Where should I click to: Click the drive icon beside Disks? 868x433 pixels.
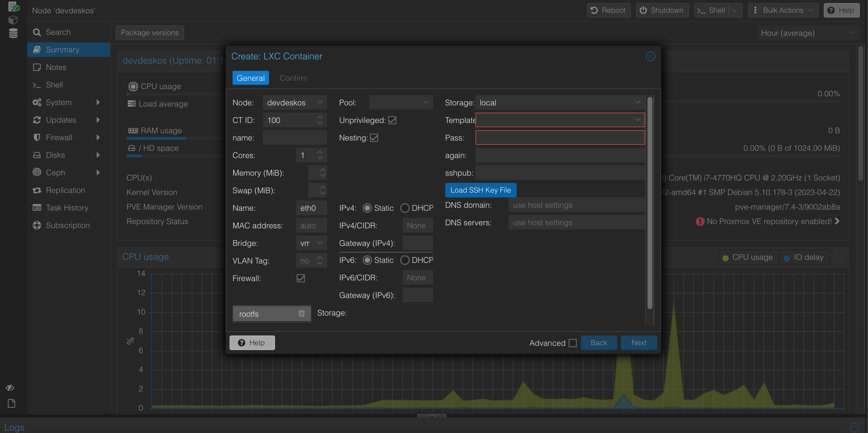(x=37, y=155)
